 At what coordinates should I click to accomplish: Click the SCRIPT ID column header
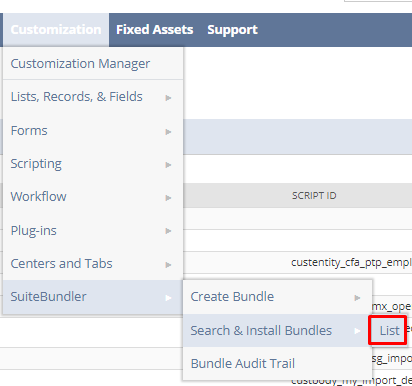pos(314,195)
